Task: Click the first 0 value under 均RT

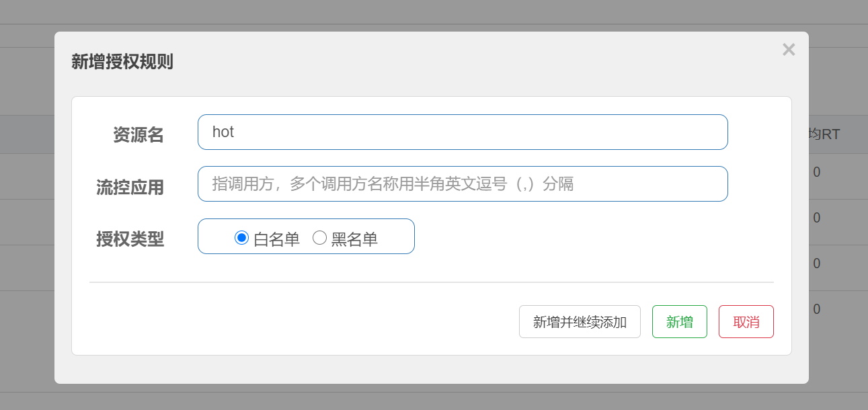Action: pos(816,173)
